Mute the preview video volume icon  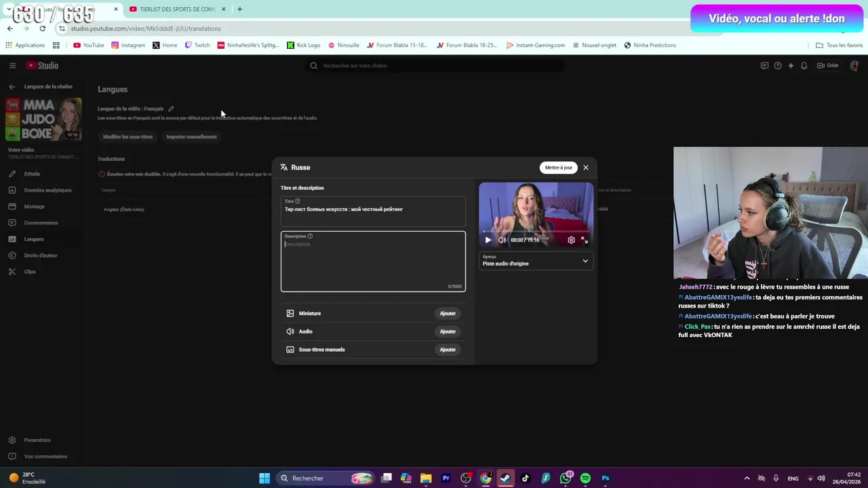point(502,240)
